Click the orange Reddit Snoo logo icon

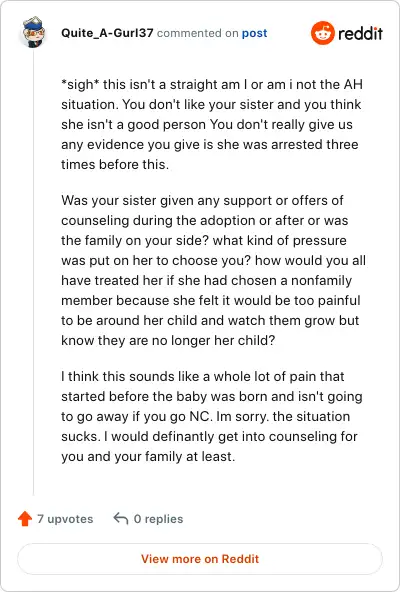323,33
